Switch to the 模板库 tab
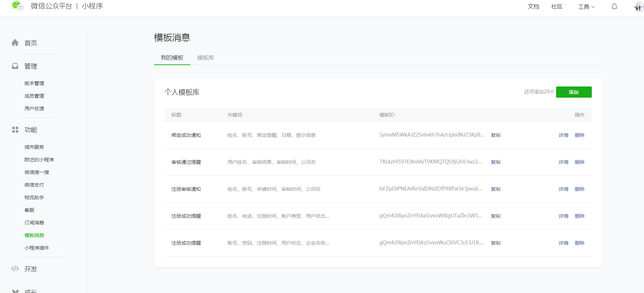Screen dimensions: 644x293 pyautogui.click(x=206, y=58)
